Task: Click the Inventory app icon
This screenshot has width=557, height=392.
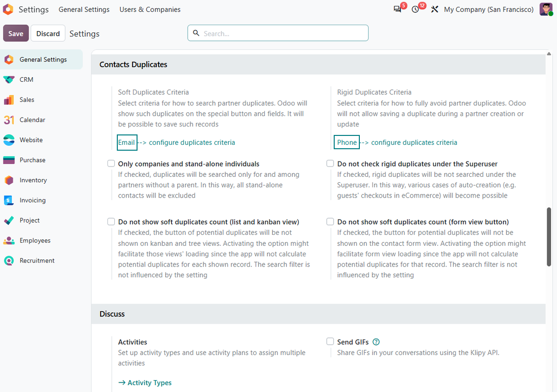Action: point(9,180)
